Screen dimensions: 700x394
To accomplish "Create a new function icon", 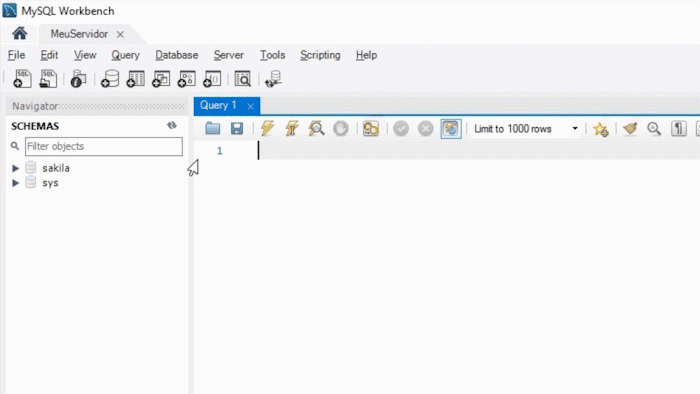I will click(212, 79).
